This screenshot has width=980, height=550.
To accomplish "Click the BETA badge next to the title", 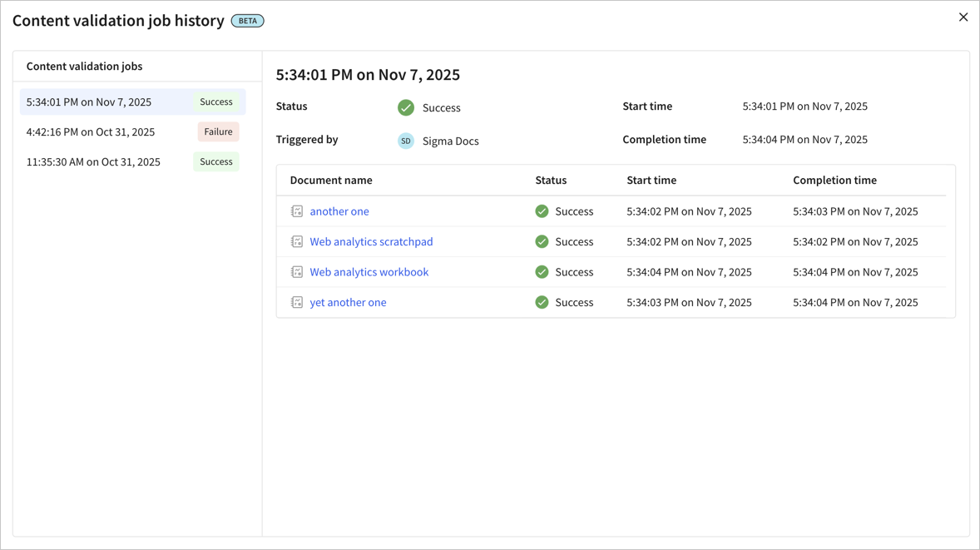I will (247, 20).
